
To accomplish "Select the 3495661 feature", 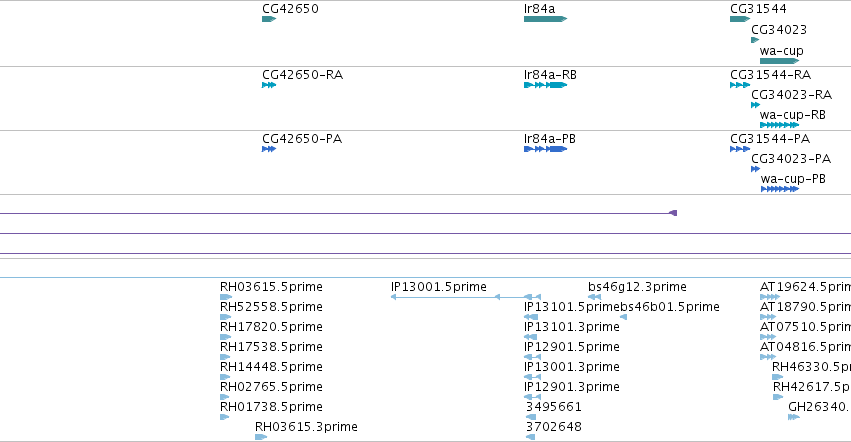I will point(531,417).
